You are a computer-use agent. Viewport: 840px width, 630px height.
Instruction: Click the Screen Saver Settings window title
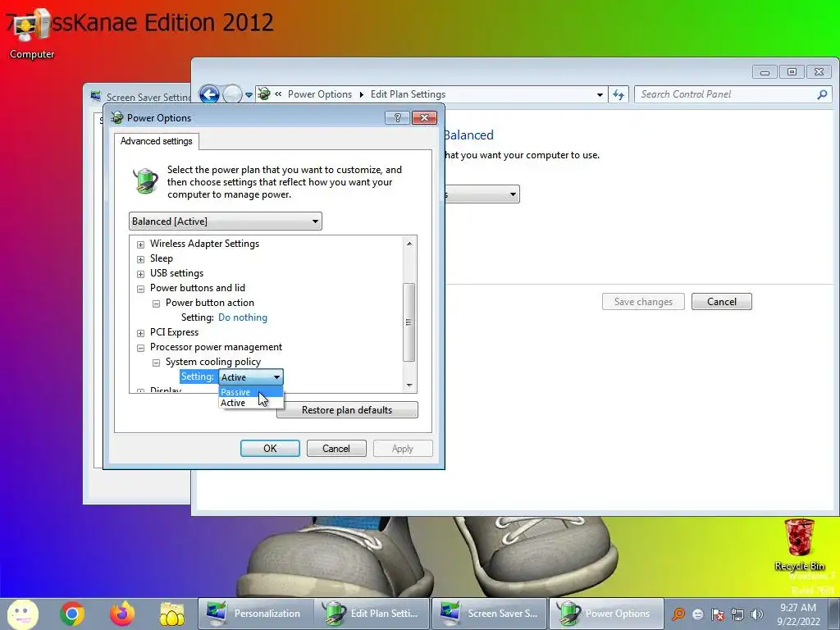click(x=148, y=98)
